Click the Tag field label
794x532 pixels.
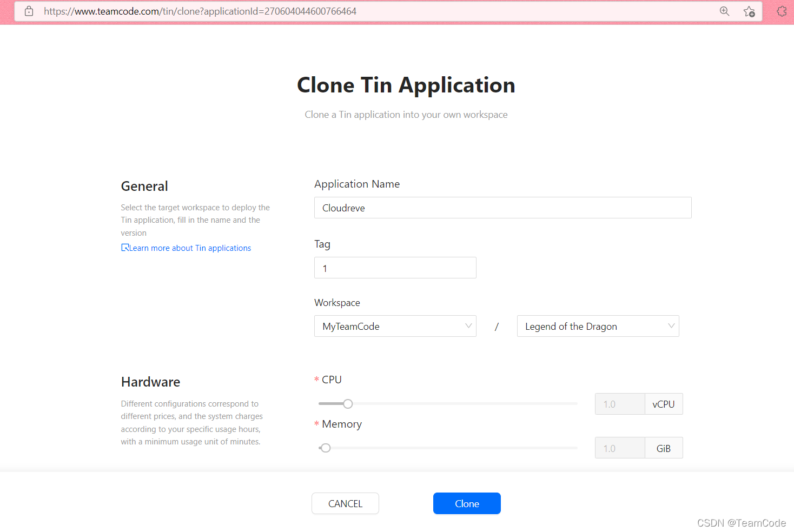click(x=322, y=244)
